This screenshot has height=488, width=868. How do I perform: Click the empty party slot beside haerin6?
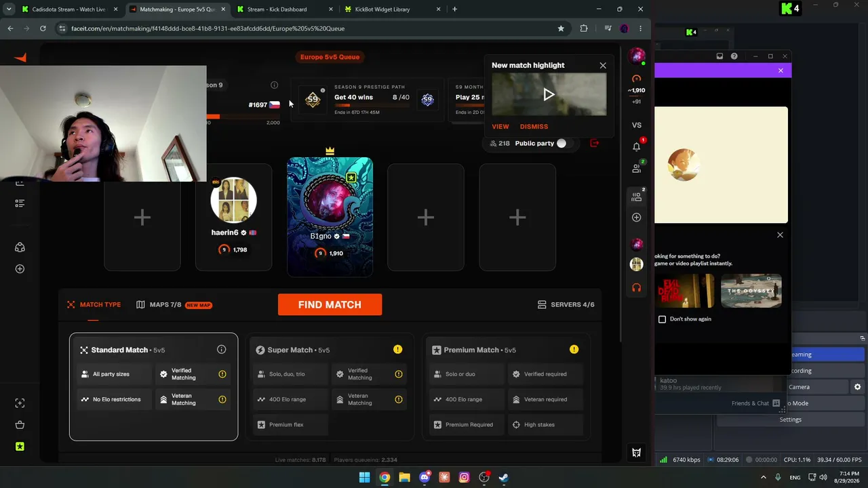click(x=142, y=218)
